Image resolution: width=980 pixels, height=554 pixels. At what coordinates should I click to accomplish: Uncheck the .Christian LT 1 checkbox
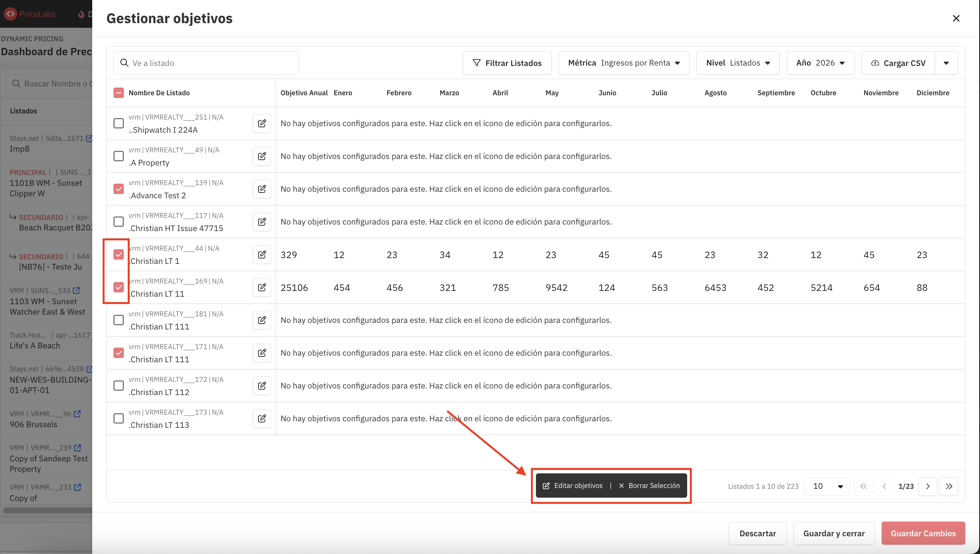(x=118, y=255)
